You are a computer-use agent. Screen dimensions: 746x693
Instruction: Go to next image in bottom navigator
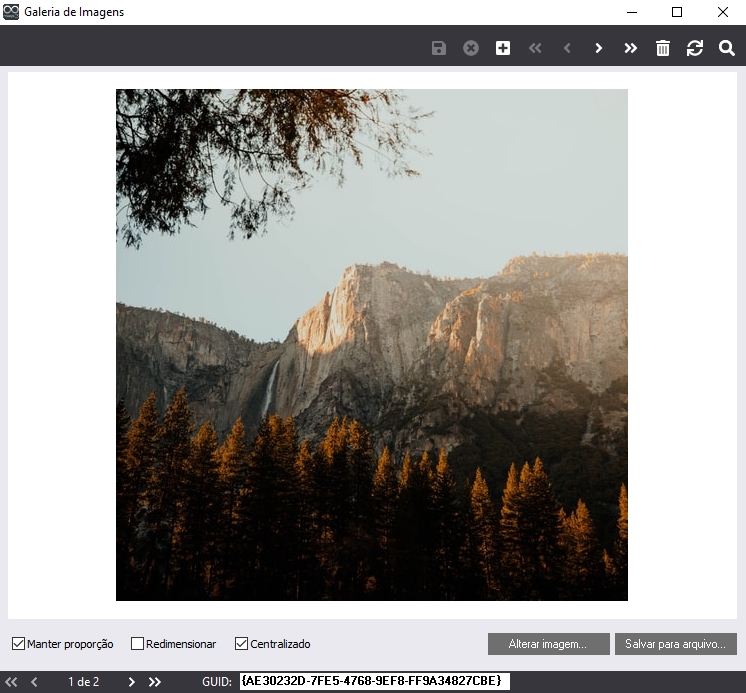[x=131, y=682]
